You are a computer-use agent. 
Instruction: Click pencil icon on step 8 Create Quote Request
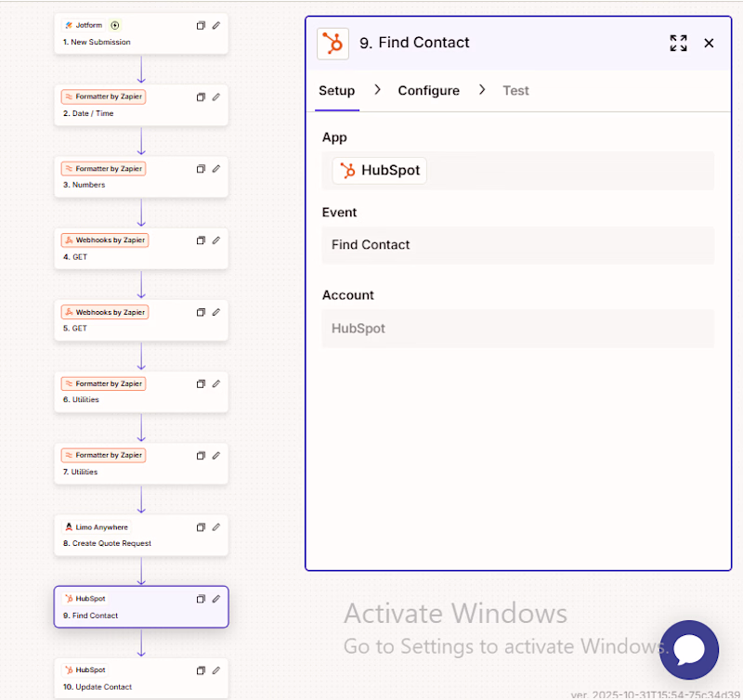point(216,527)
